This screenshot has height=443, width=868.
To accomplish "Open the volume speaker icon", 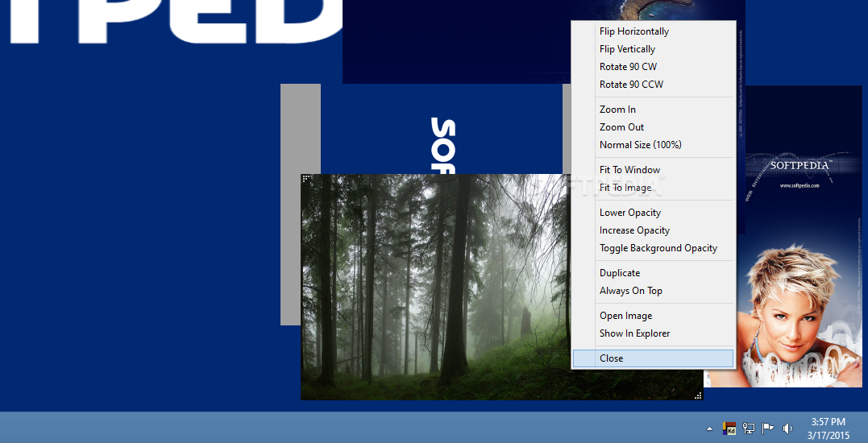I will (787, 428).
